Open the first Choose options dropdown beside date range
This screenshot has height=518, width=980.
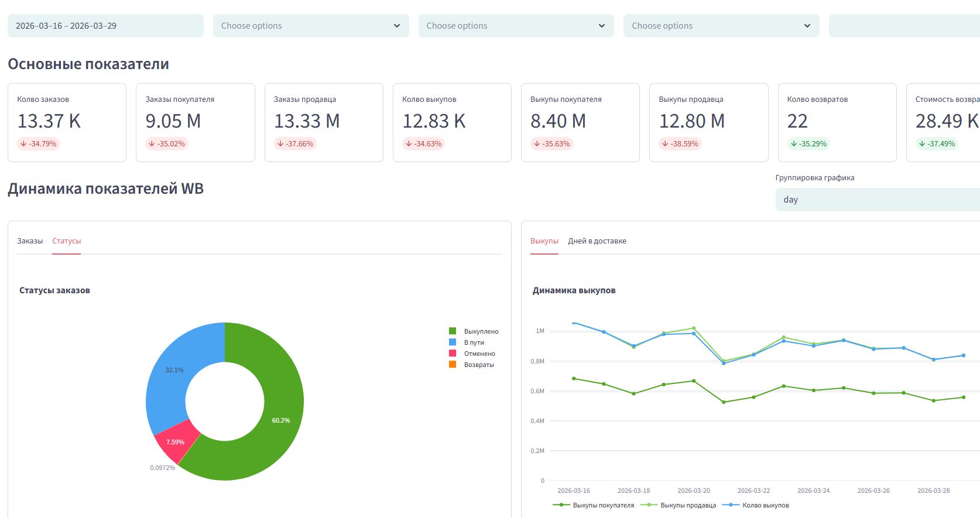click(311, 26)
